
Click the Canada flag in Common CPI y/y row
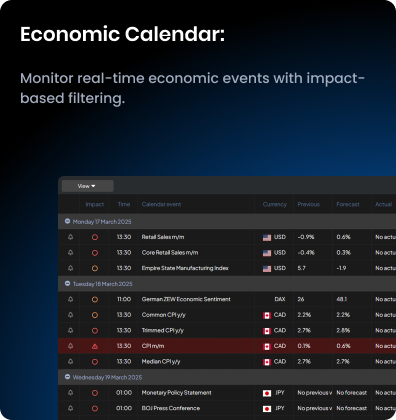[267, 315]
